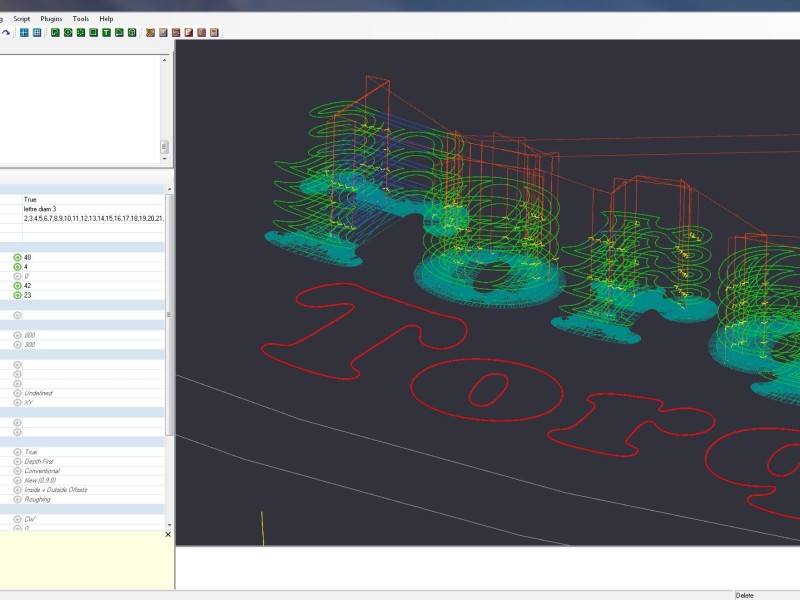This screenshot has width=800, height=600.
Task: Click the grey circle icon beside Roughing
Action: tap(17, 499)
